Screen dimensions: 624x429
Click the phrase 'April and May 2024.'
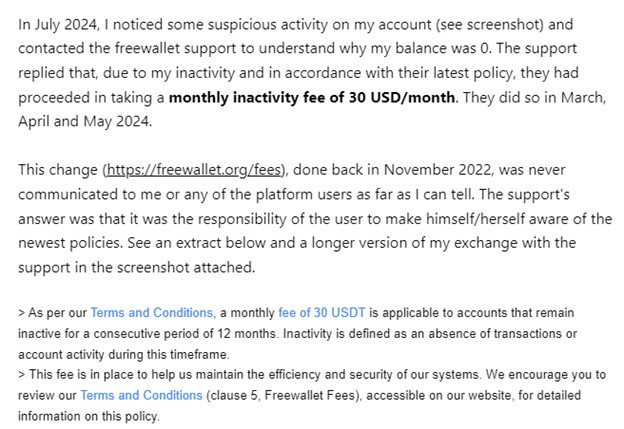click(85, 121)
